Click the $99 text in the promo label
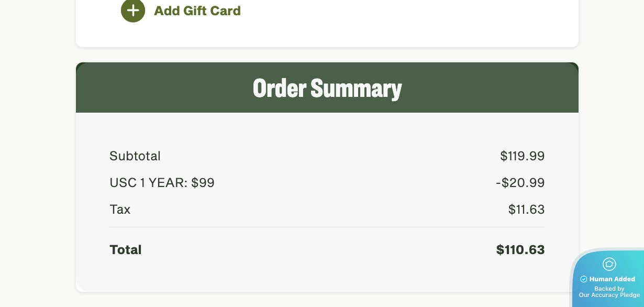The width and height of the screenshot is (644, 307). 203,183
